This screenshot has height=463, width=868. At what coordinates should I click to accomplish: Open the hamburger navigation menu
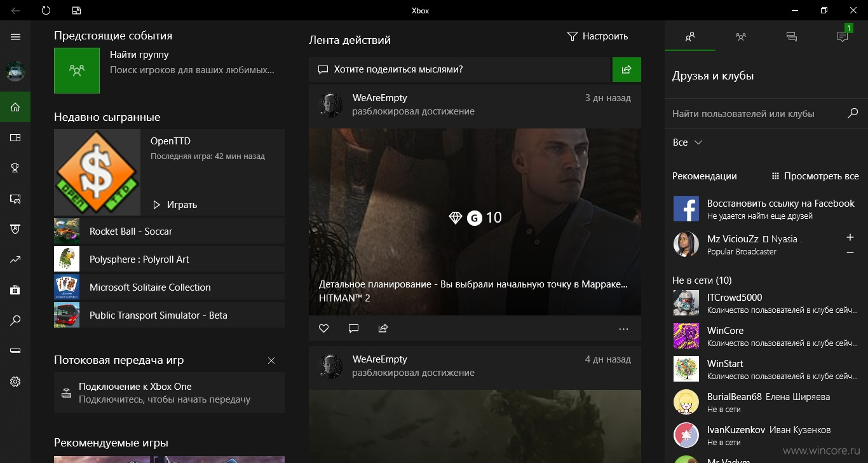[15, 37]
